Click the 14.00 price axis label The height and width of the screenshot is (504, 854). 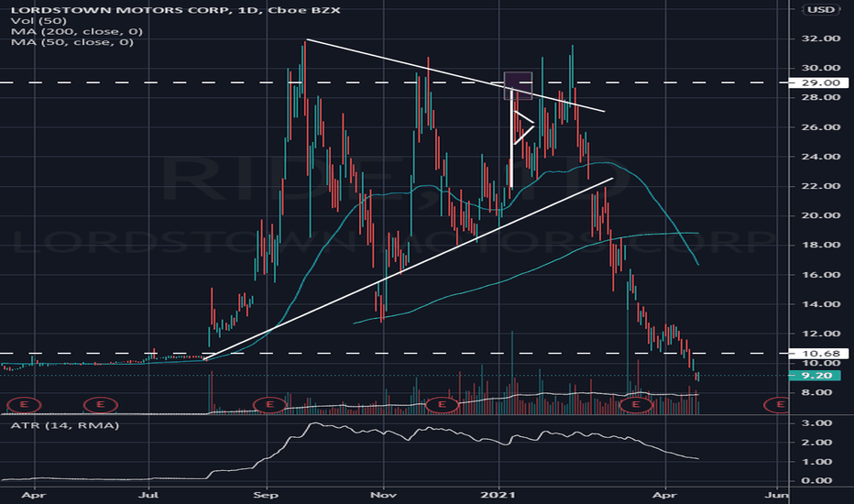tap(821, 304)
